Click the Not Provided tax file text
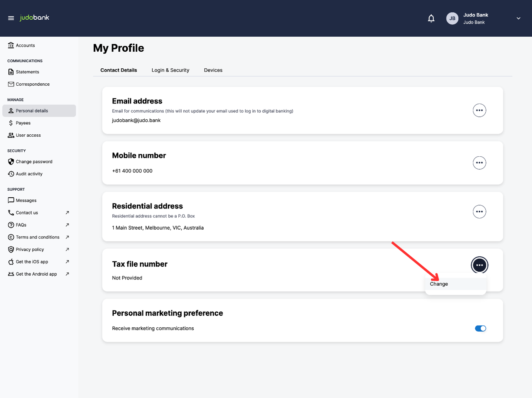 coord(127,278)
